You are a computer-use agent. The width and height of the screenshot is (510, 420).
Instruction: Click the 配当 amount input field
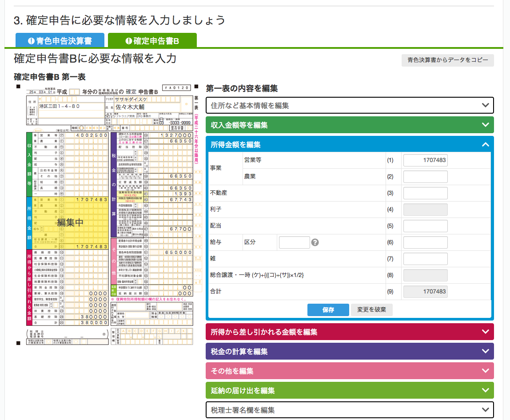(425, 226)
